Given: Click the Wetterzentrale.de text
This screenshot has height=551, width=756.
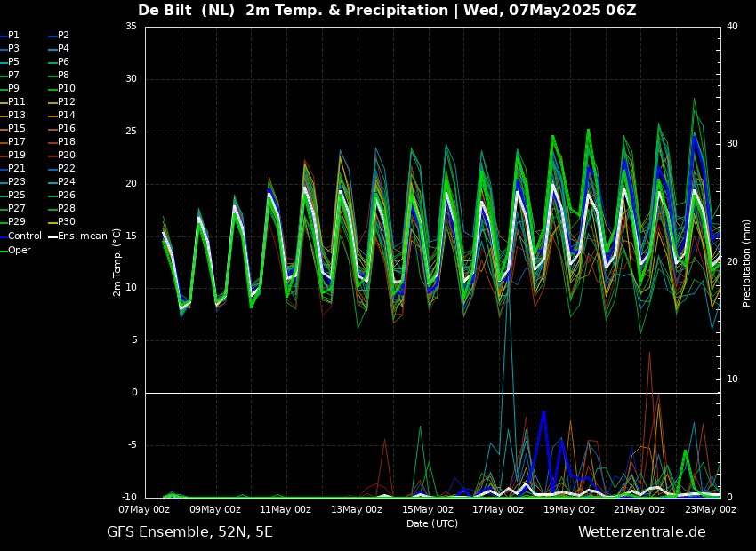Looking at the screenshot, I should 641,532.
